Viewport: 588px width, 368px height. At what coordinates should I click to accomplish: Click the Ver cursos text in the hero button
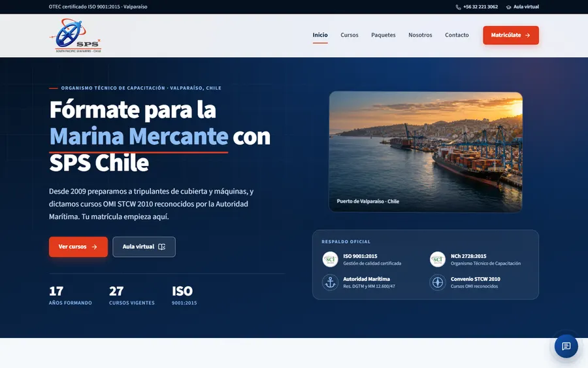(x=73, y=247)
